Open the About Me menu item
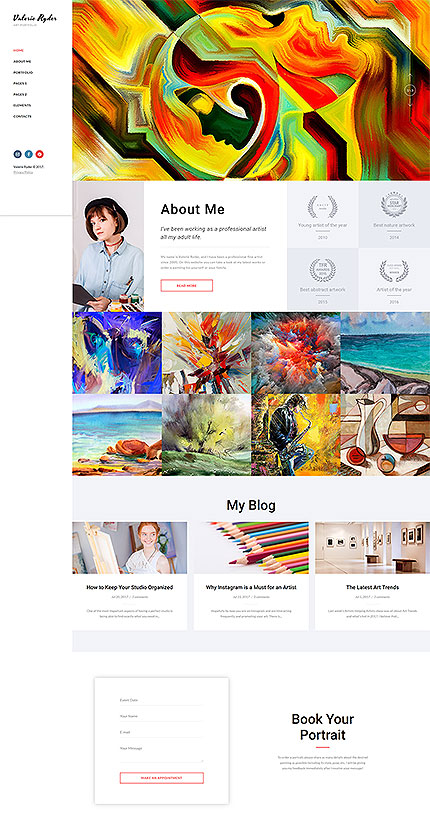430x830 pixels. click(x=22, y=61)
